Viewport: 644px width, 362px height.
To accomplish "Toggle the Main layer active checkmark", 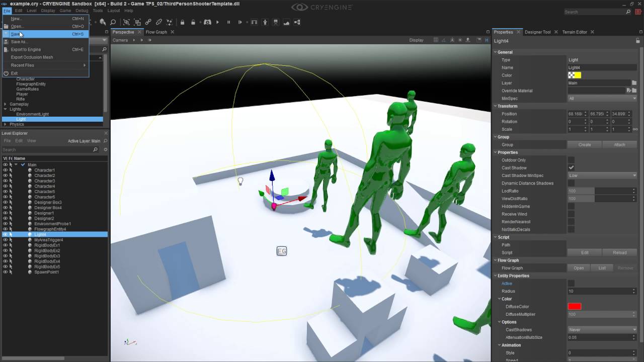I will click(23, 165).
